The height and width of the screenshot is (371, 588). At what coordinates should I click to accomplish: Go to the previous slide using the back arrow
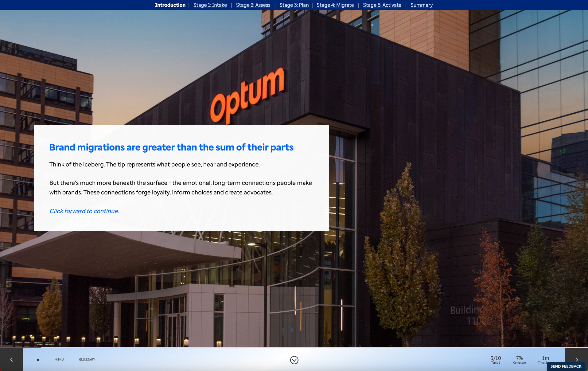11,359
